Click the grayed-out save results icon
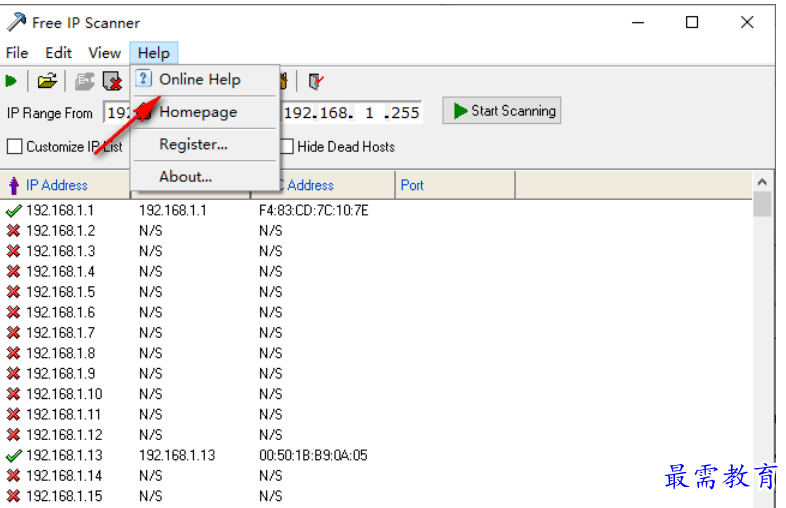The image size is (786, 508). (84, 81)
